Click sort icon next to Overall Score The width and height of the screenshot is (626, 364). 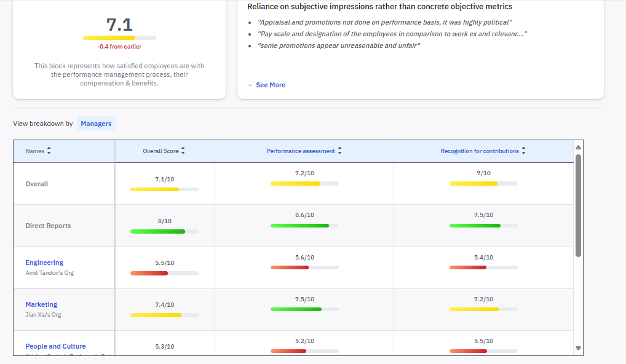pyautogui.click(x=183, y=151)
